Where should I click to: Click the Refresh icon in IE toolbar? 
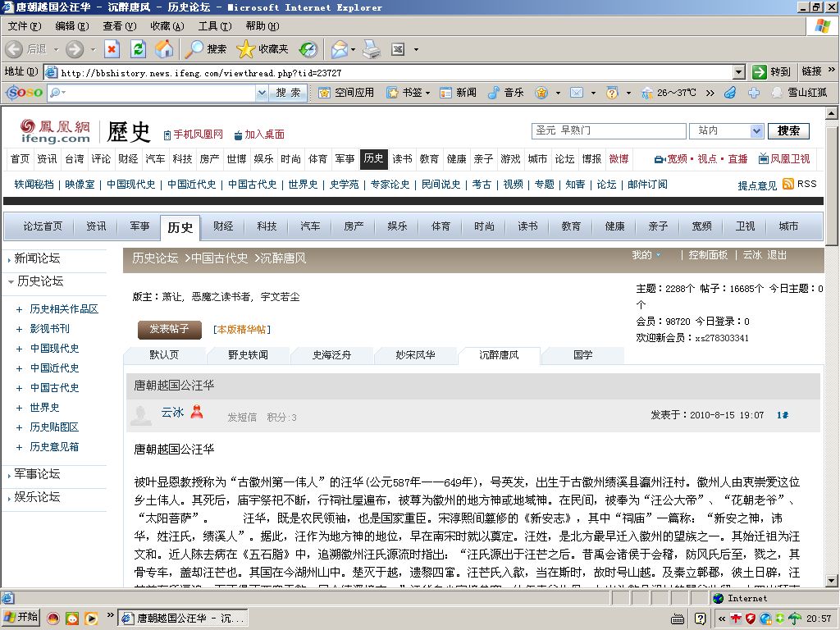pyautogui.click(x=137, y=49)
